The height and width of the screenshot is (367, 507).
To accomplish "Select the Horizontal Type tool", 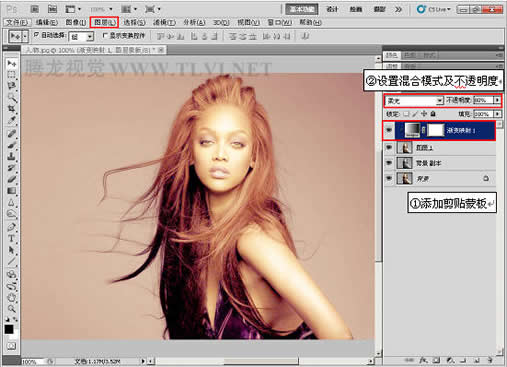I will click(12, 239).
